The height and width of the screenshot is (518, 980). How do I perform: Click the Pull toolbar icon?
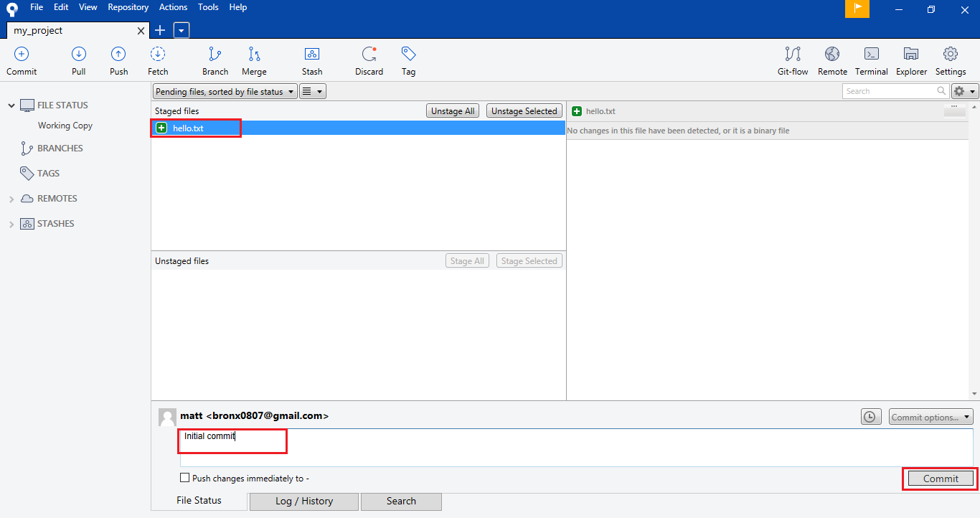(79, 55)
